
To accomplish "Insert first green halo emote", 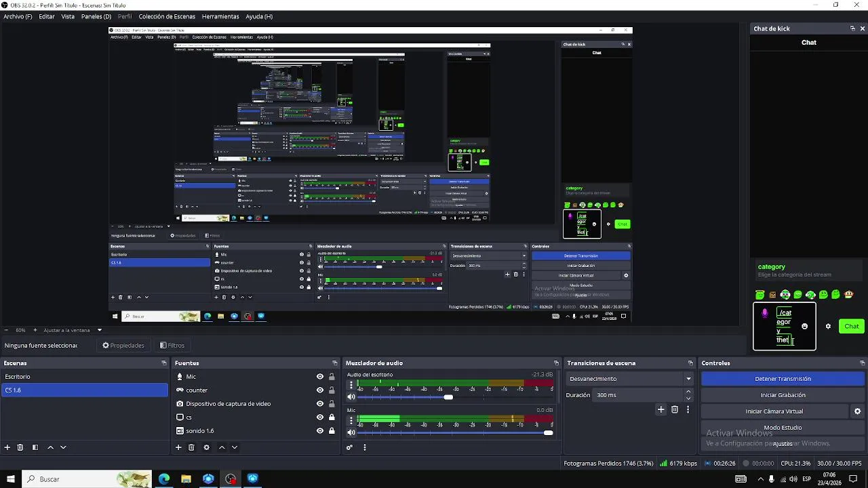I will 759,295.
